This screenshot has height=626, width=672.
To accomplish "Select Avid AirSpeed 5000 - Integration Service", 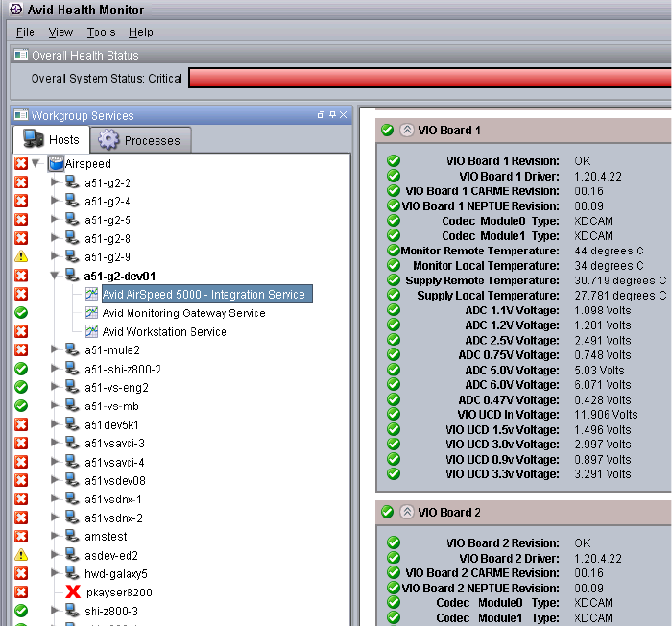I will 207,294.
